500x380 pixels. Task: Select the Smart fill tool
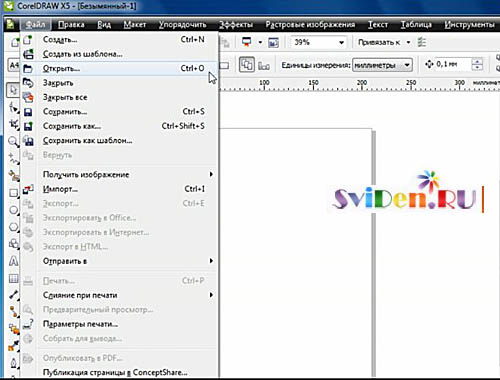coord(13,175)
